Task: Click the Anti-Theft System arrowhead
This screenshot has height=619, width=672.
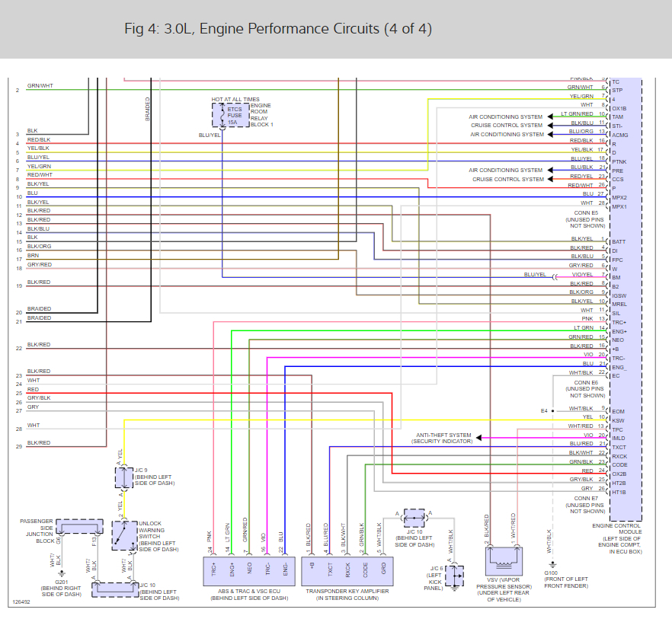Action: coord(478,438)
